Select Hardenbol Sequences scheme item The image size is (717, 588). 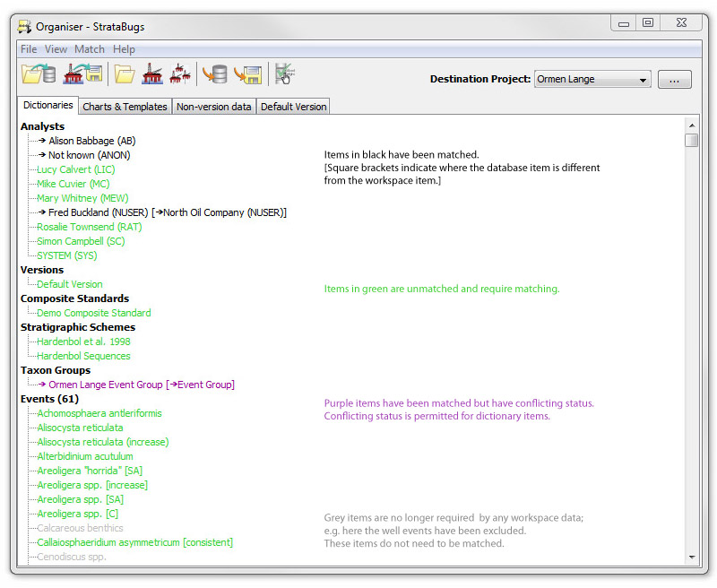(83, 356)
